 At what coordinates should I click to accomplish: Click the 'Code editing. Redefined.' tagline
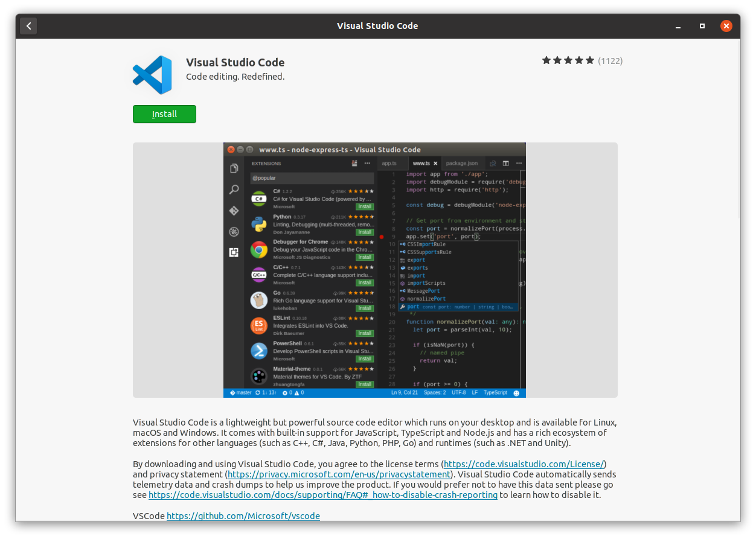click(x=235, y=77)
